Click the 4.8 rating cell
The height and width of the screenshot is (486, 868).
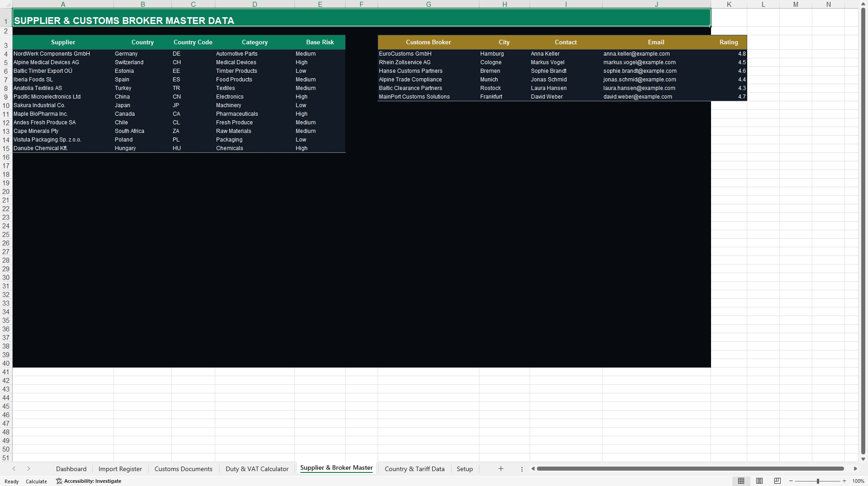[x=729, y=54]
